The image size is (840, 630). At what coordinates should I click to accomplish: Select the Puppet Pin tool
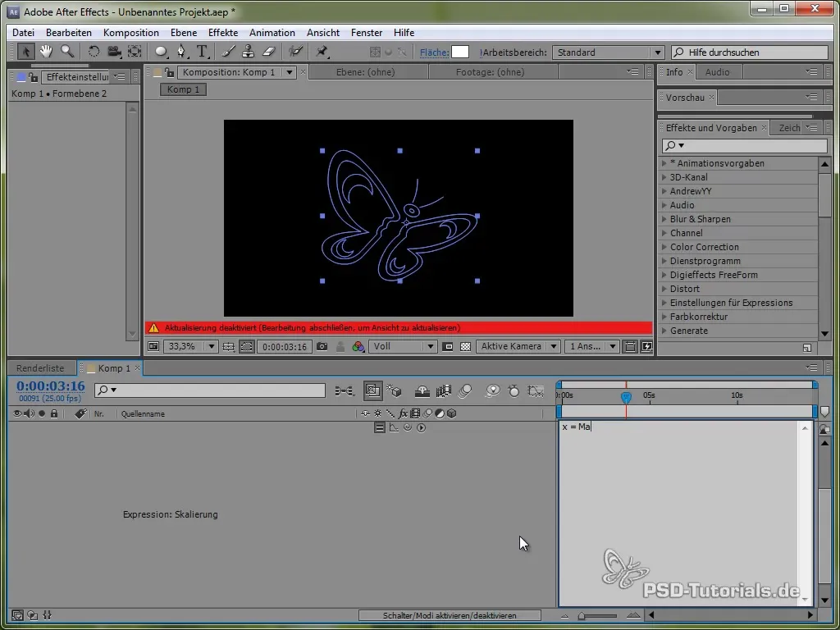[322, 52]
